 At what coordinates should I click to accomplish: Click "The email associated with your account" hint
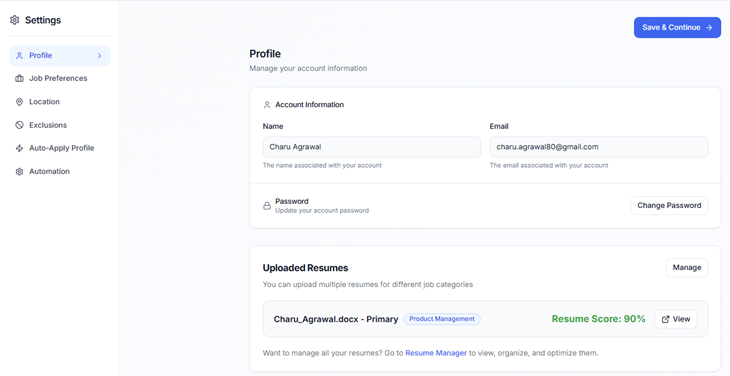point(549,165)
